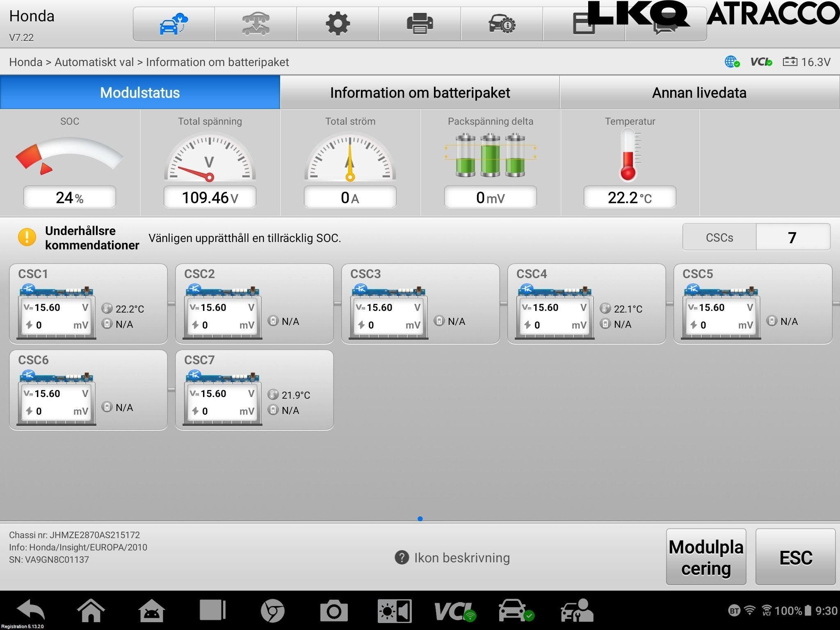Click the Modulplacering button
840x630 pixels.
click(706, 557)
